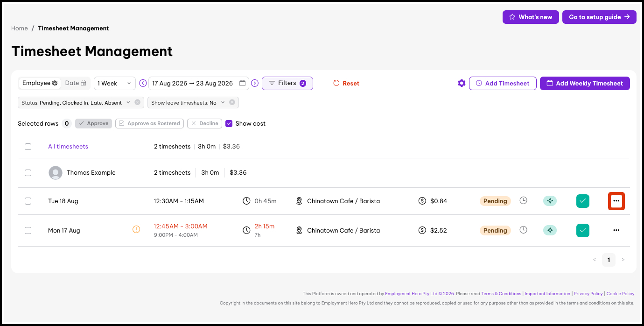
Task: Go to previous week arrow
Action: pos(143,83)
